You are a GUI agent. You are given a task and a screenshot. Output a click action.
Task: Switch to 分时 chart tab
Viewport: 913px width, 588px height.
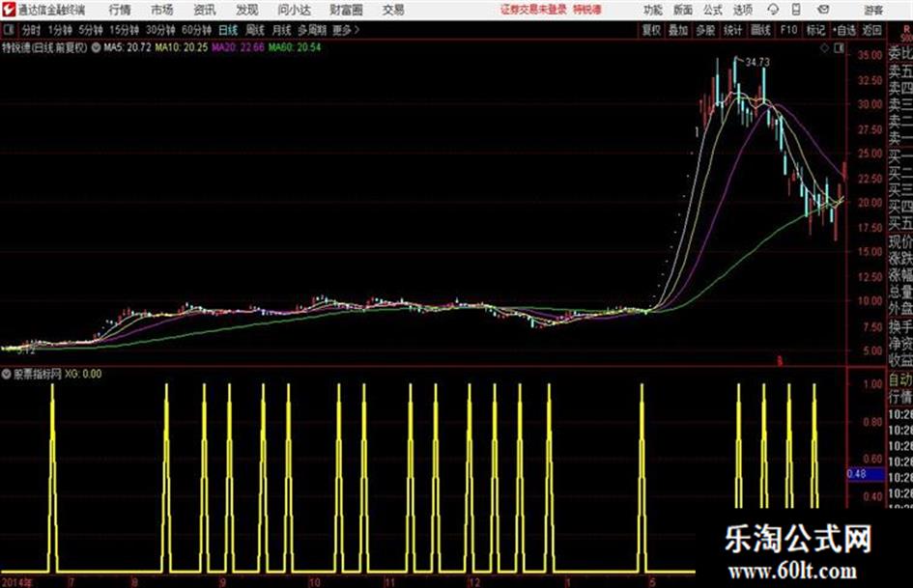[x=31, y=30]
